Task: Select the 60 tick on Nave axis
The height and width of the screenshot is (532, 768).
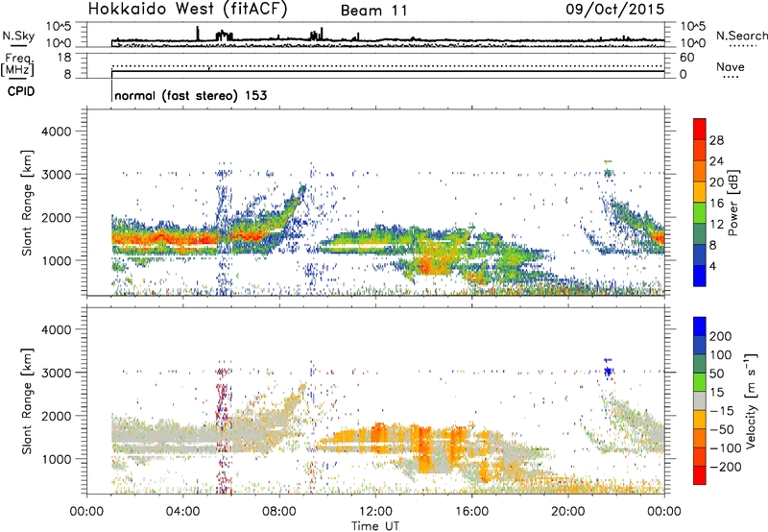Action: tap(686, 58)
